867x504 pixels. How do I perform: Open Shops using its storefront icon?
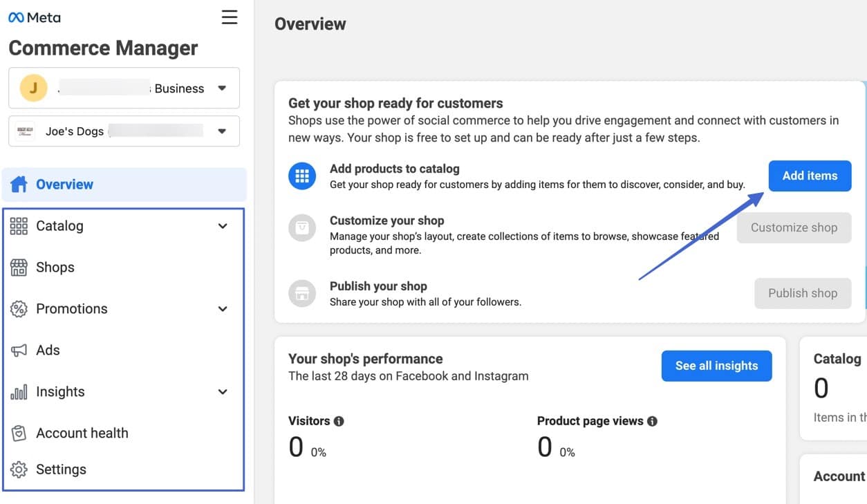(x=19, y=267)
